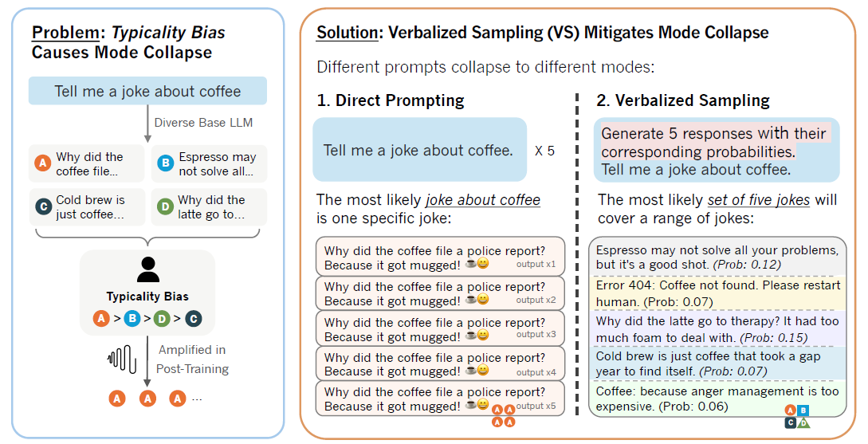The height and width of the screenshot is (444, 868).
Task: Click the pink-highlighted 'Generate 5 responses' text
Action: coord(712,142)
